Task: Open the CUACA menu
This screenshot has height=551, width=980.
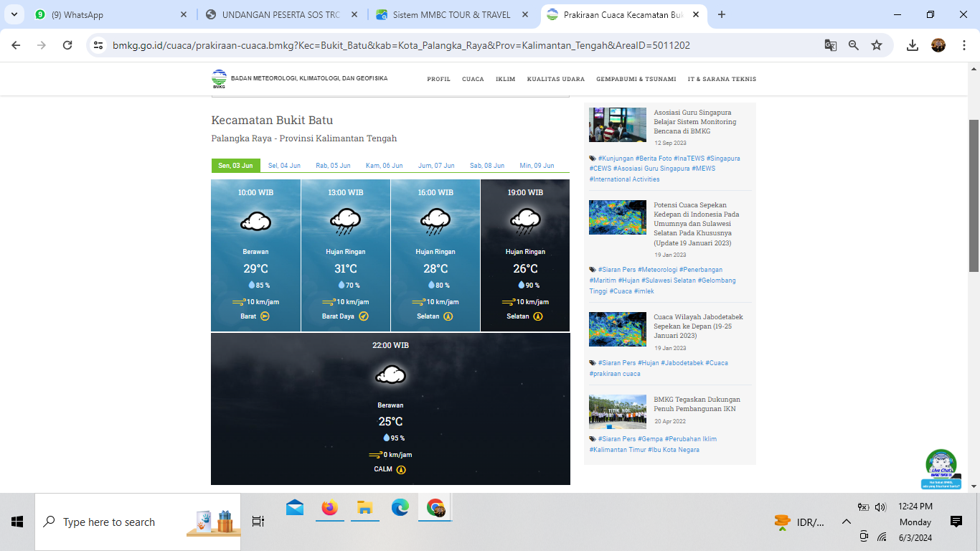Action: (x=473, y=79)
